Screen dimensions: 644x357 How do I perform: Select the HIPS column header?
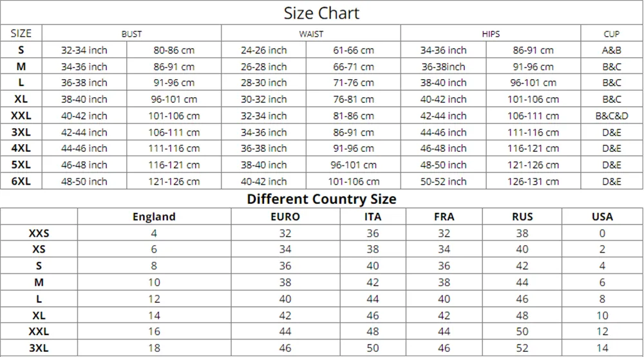click(x=491, y=34)
